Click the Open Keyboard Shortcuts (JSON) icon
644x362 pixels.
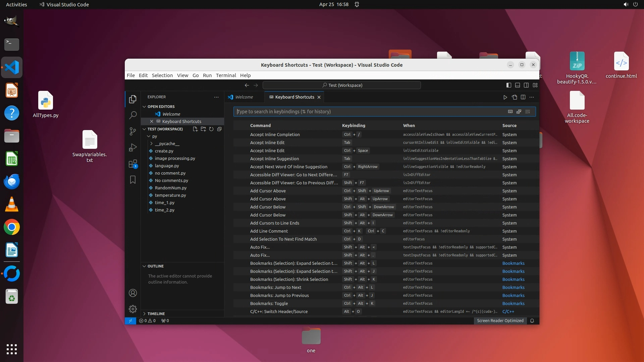(514, 97)
